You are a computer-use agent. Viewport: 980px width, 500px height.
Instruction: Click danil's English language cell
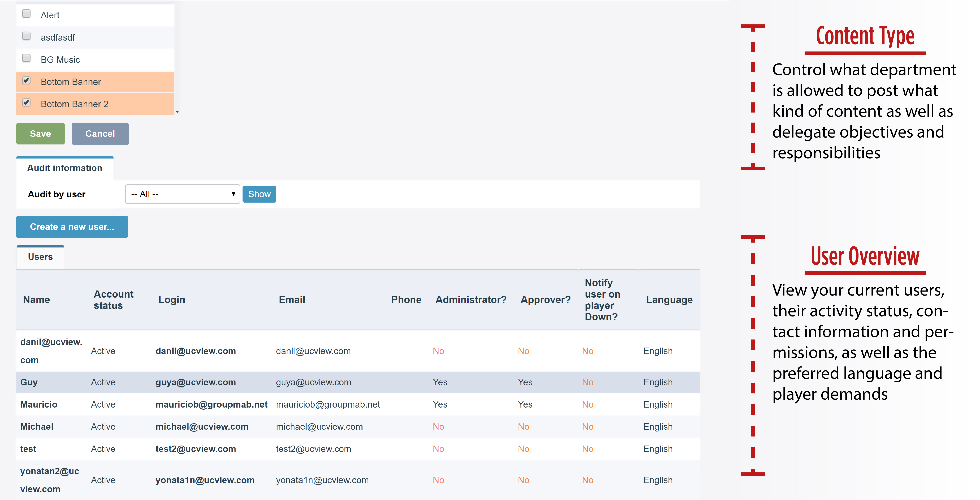point(658,351)
